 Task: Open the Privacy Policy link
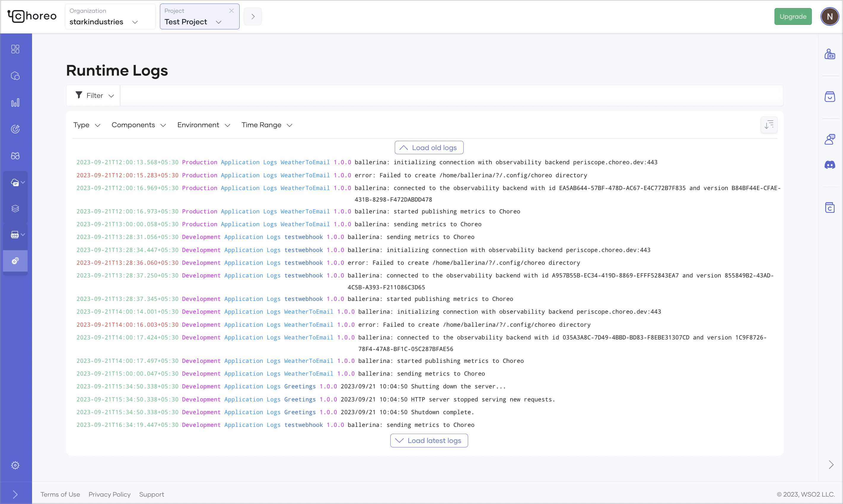coord(109,495)
